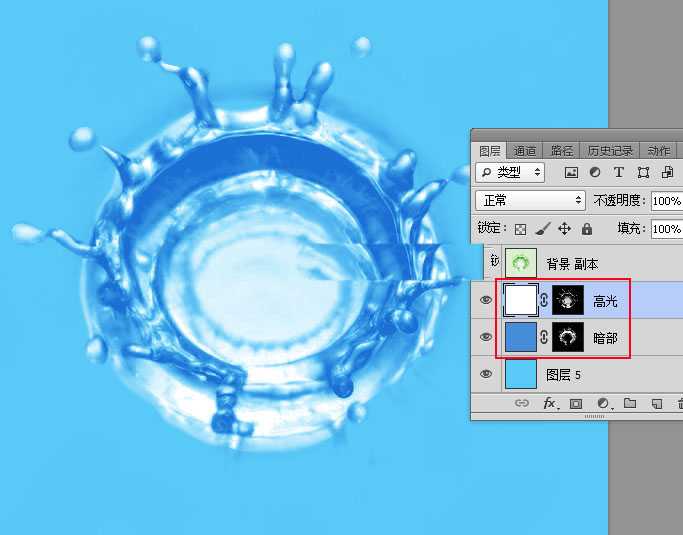Toggle visibility of 图层 5
The width and height of the screenshot is (683, 535).
click(486, 374)
